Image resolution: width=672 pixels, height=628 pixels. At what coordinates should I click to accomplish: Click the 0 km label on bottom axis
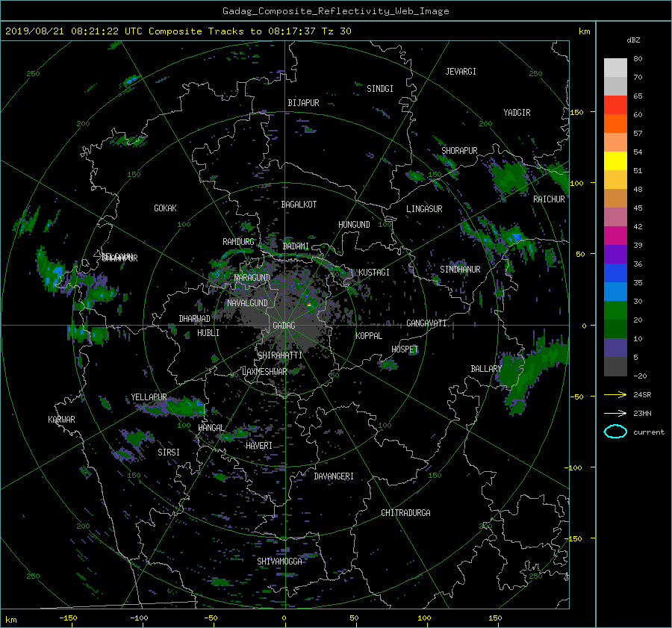284,618
